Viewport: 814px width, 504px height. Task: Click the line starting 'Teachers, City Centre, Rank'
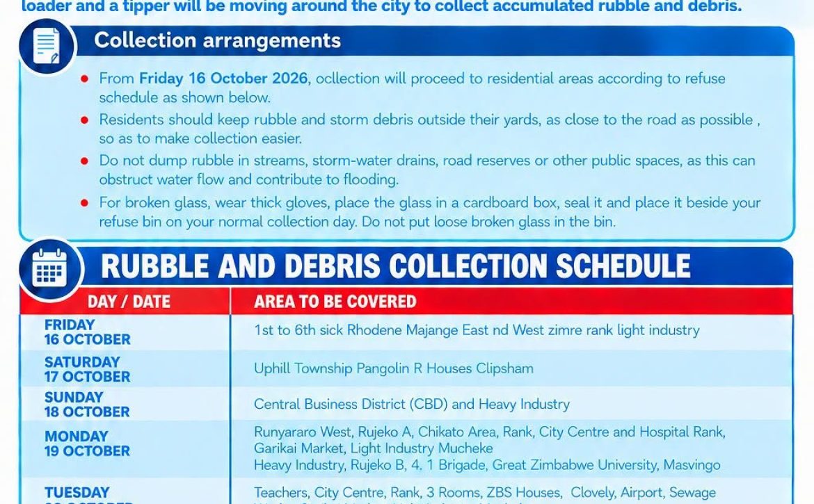tap(485, 492)
